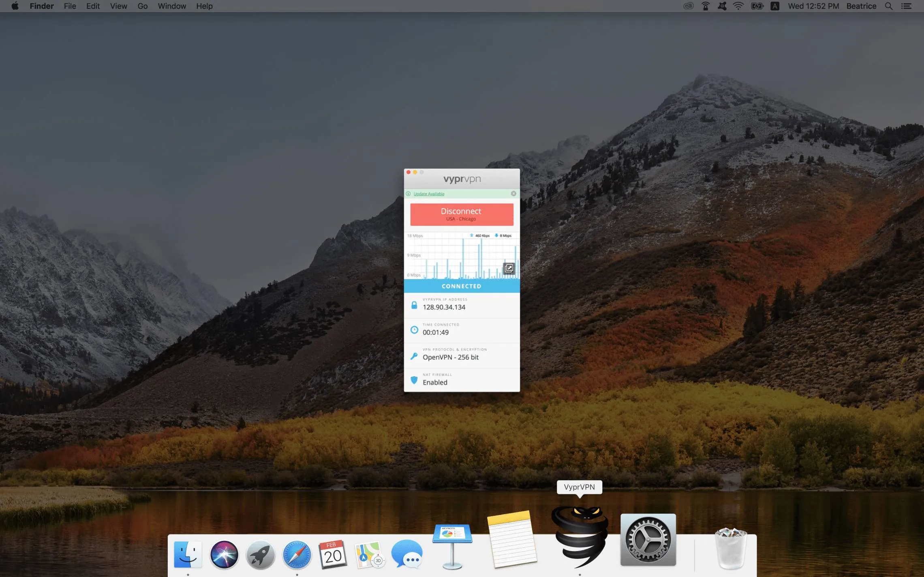Dismiss the update available banner

513,194
